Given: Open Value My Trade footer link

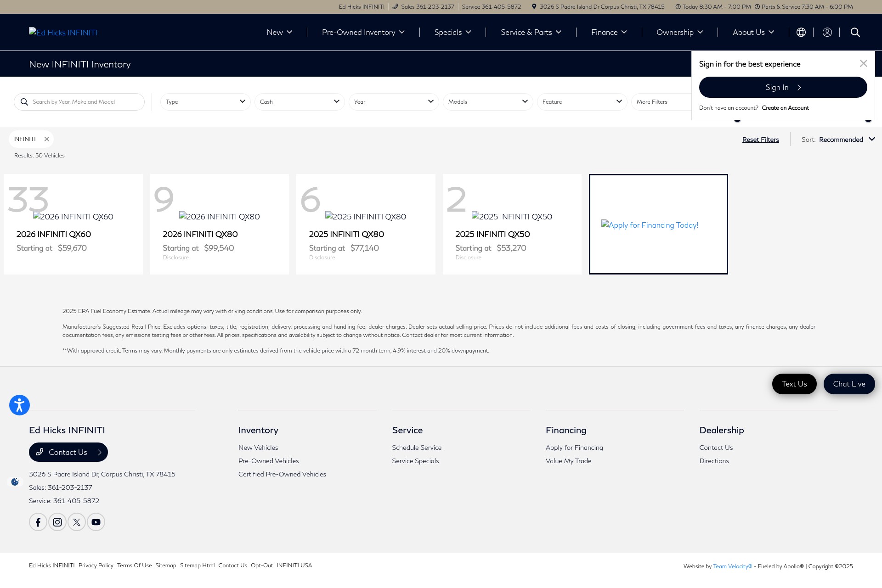Looking at the screenshot, I should (x=568, y=461).
